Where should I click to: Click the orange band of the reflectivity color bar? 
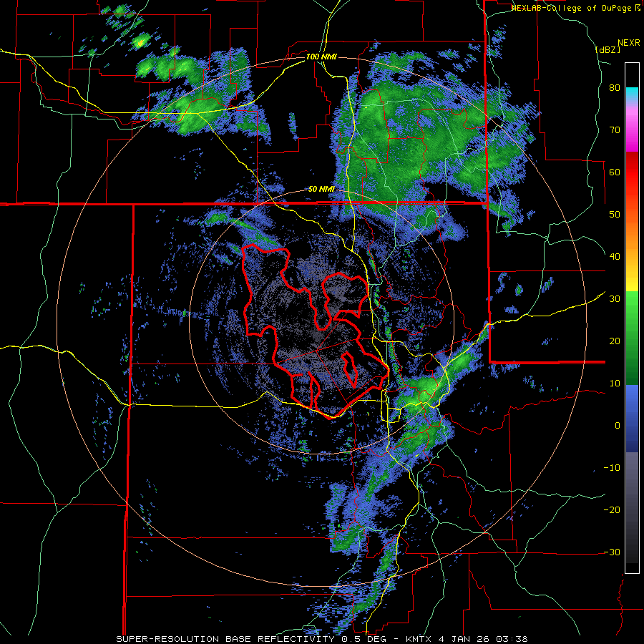pyautogui.click(x=632, y=235)
